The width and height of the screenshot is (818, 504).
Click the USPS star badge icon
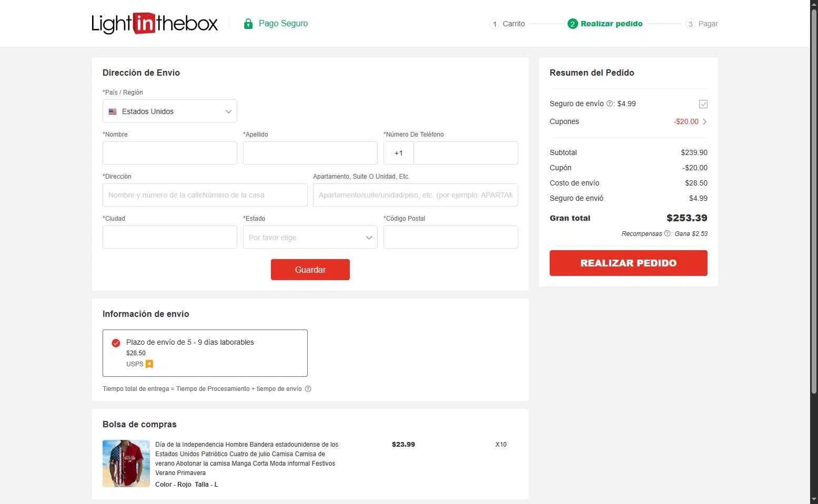149,364
